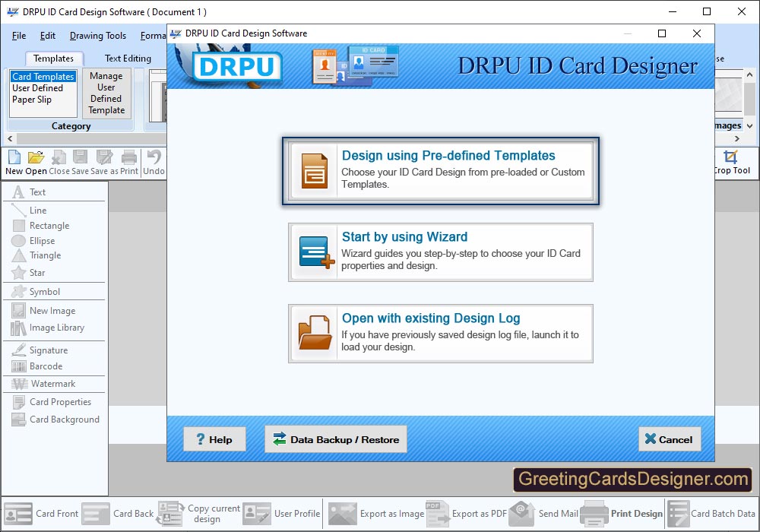Click Export as PDF
This screenshot has height=532, width=760.
click(467, 514)
